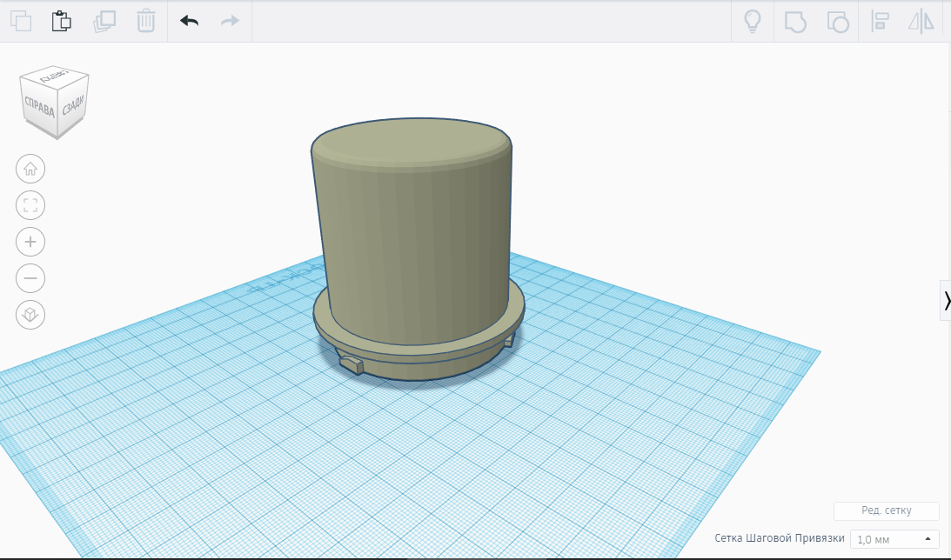Toggle orthographic and perspective view

pyautogui.click(x=30, y=315)
